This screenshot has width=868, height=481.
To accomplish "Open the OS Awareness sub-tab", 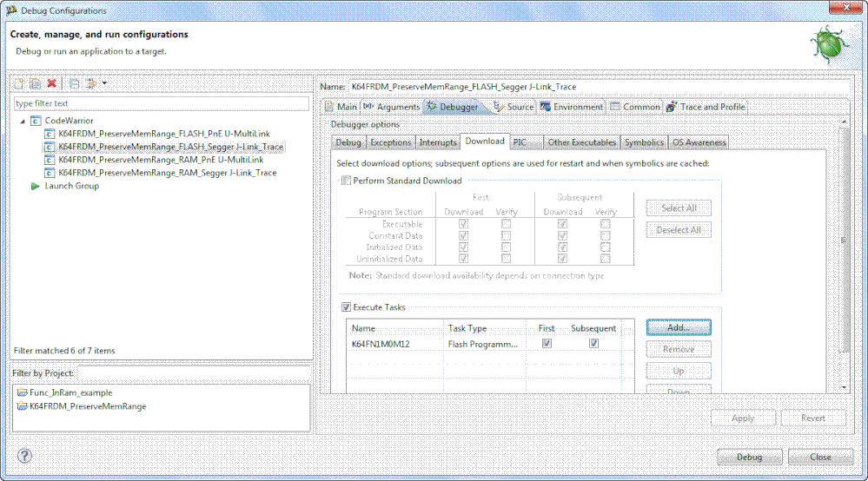I will coord(699,142).
